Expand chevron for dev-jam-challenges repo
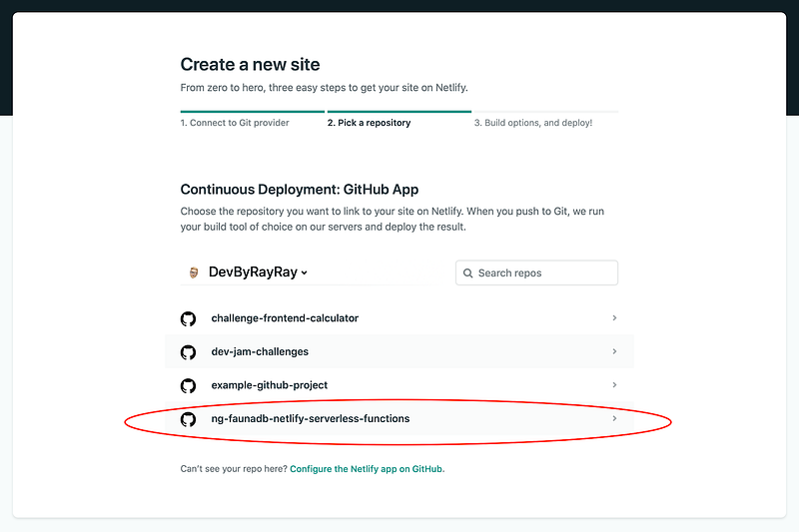Viewport: 799px width, 532px height. point(614,351)
